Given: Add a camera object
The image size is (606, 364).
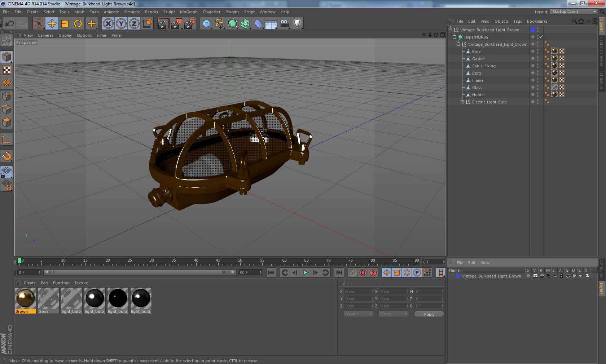Looking at the screenshot, I should click(x=284, y=24).
